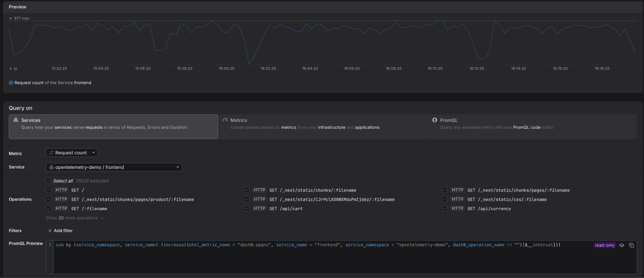Uncheck GET /_next/static/chunks/pages/:filename checkbox
This screenshot has width=644, height=278.
(x=445, y=190)
